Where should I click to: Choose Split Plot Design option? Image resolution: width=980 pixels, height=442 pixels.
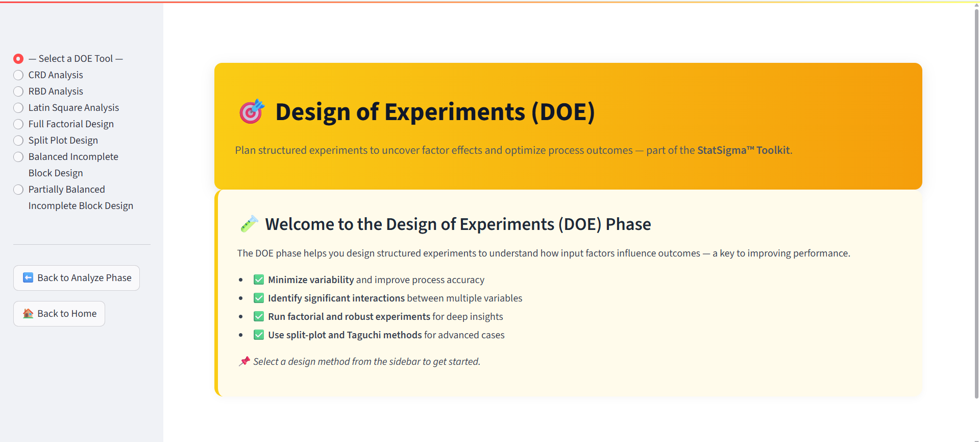[x=56, y=141]
